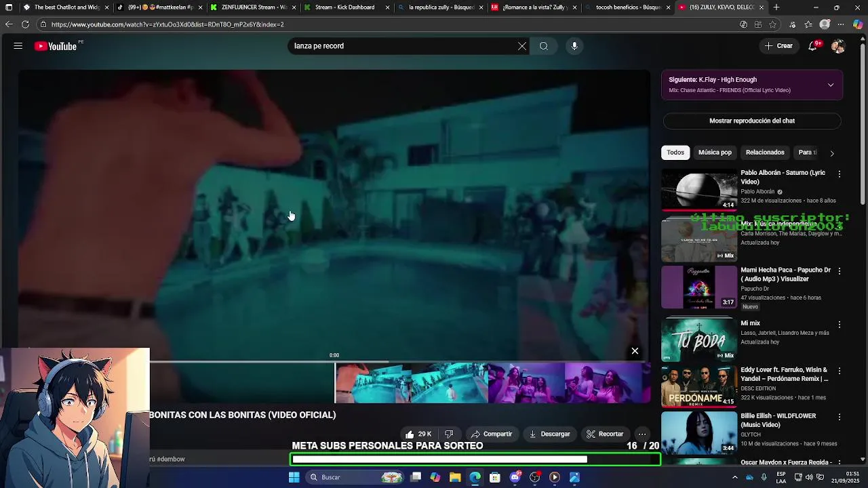The width and height of the screenshot is (868, 488).
Task: Close the active YouTube browser tab
Action: coord(762,7)
